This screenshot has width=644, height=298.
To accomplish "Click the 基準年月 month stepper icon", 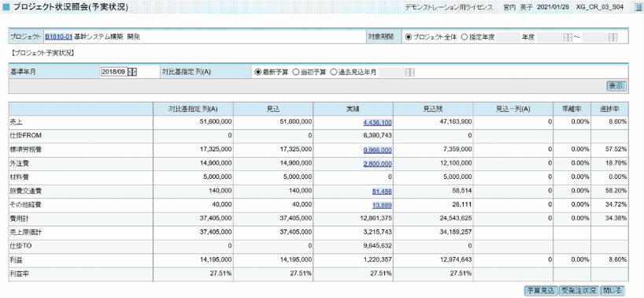I will coord(132,72).
